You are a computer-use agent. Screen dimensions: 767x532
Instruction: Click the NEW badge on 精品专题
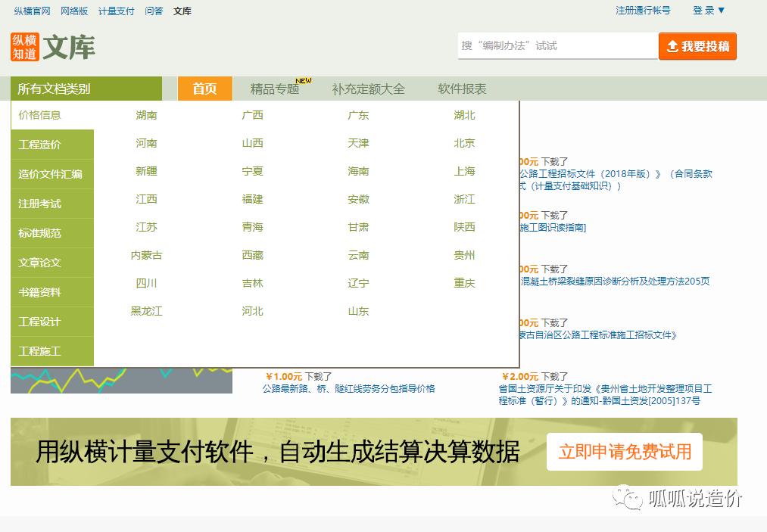pos(304,78)
